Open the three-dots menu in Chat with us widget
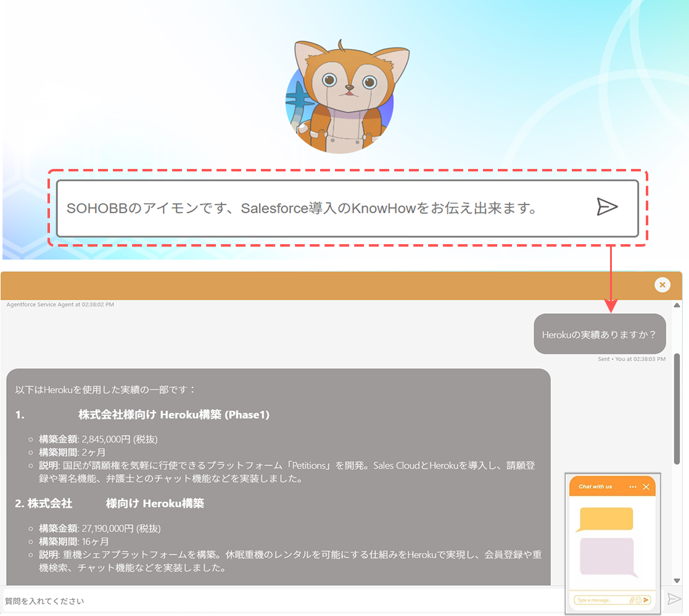 pyautogui.click(x=633, y=487)
